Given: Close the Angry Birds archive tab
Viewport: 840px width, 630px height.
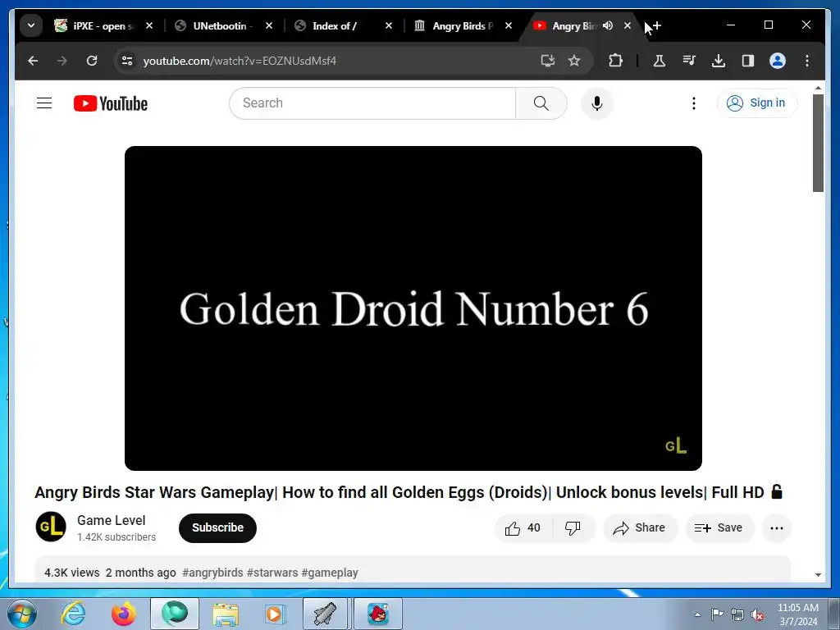Looking at the screenshot, I should [509, 25].
